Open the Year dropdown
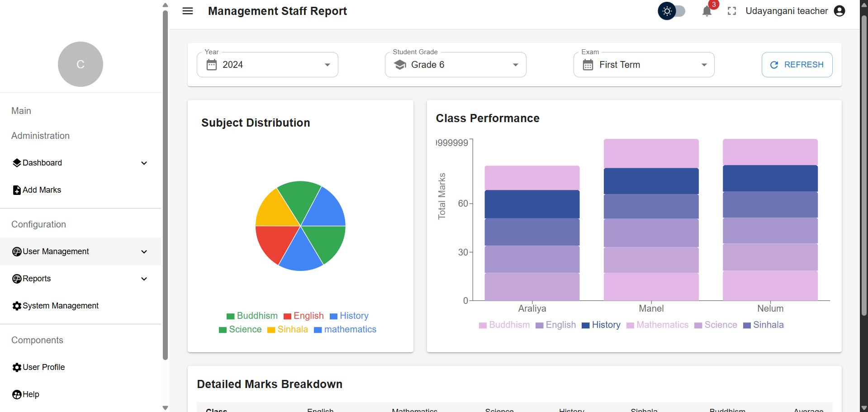Viewport: 868px width, 412px height. coord(267,65)
